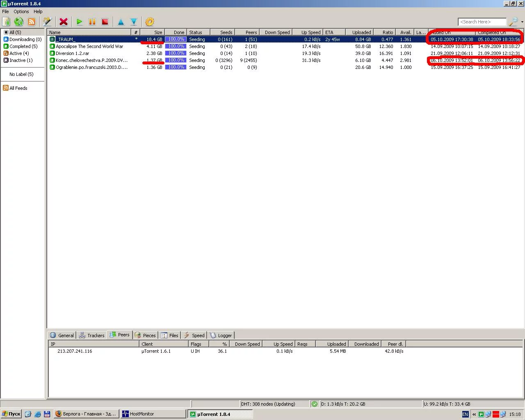This screenshot has width=525, height=420.
Task: Click the µTorrent system tray icon
Action: click(482, 414)
